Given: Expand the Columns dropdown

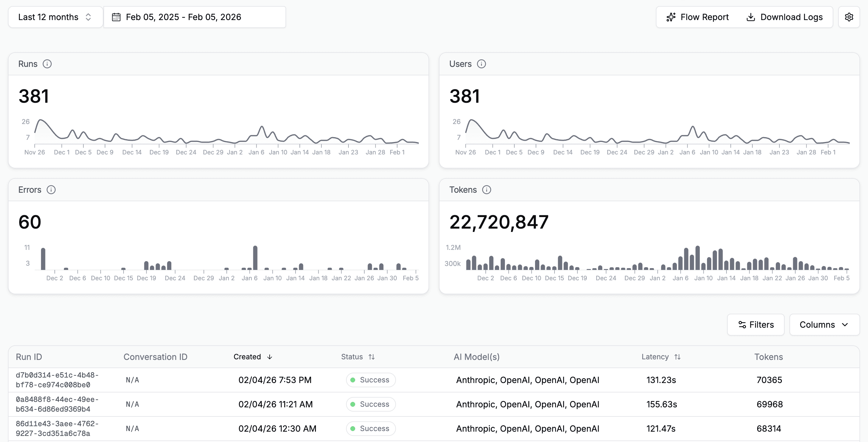Looking at the screenshot, I should click(824, 325).
